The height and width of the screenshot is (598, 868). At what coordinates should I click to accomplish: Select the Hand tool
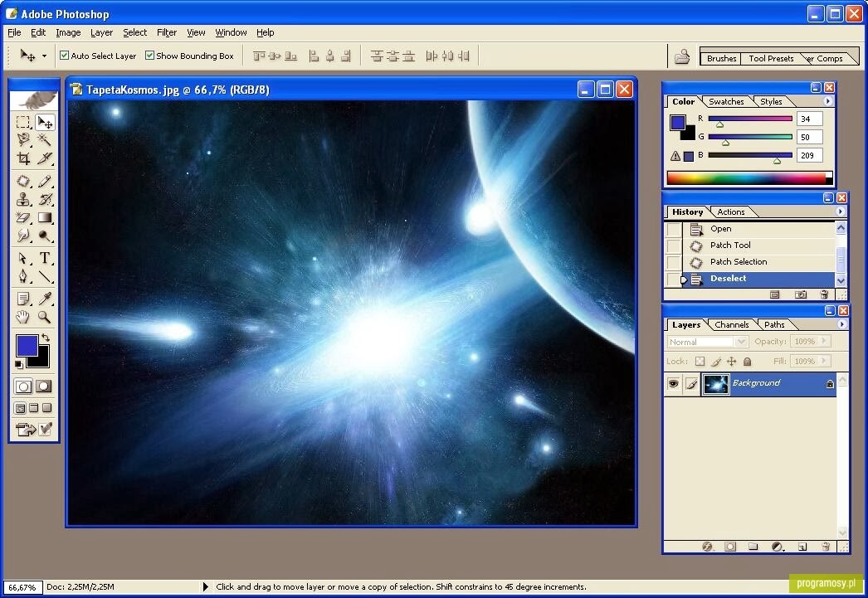click(23, 317)
